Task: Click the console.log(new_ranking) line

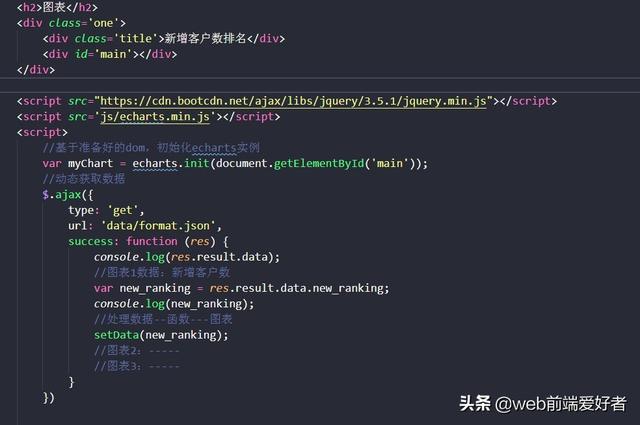Action: point(174,304)
